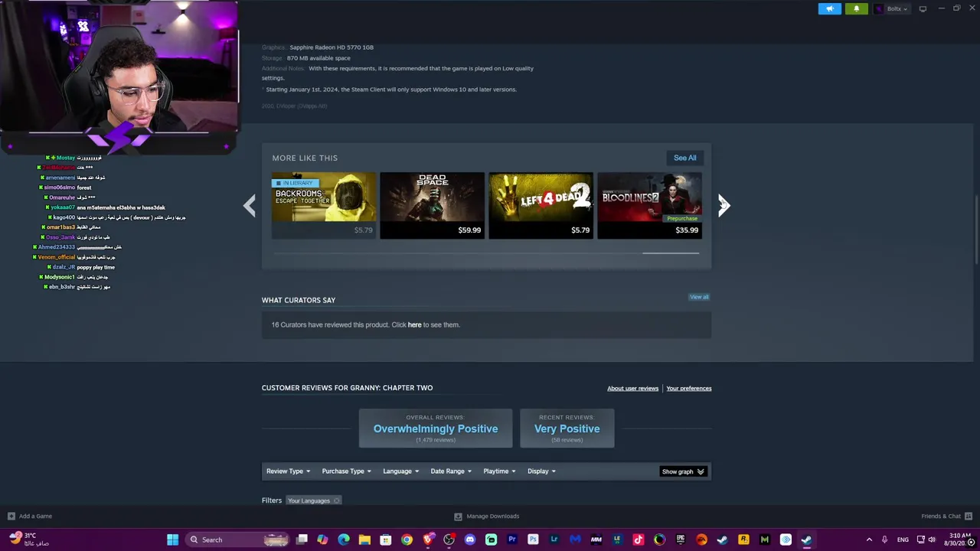Open TikTok from taskbar
The width and height of the screenshot is (980, 551).
(639, 540)
